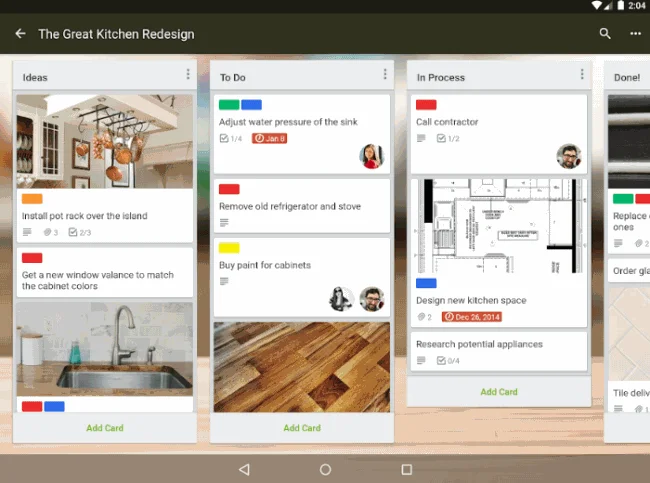Image resolution: width=650 pixels, height=483 pixels.
Task: Tap Android home navigation button
Action: 325,469
